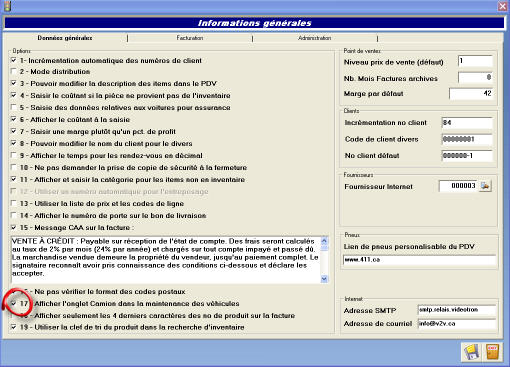Enable option 2 Mode distribution

pos(14,71)
